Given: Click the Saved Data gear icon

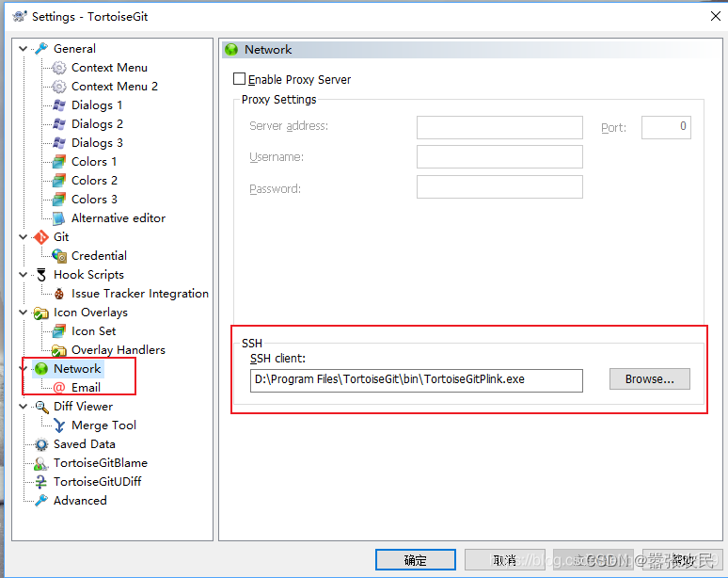Looking at the screenshot, I should point(41,444).
